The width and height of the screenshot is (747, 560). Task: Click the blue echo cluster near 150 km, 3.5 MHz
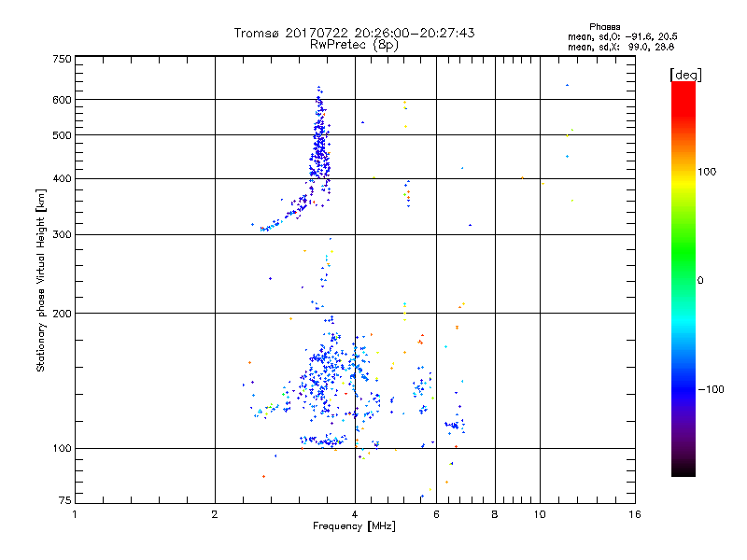pos(324,376)
